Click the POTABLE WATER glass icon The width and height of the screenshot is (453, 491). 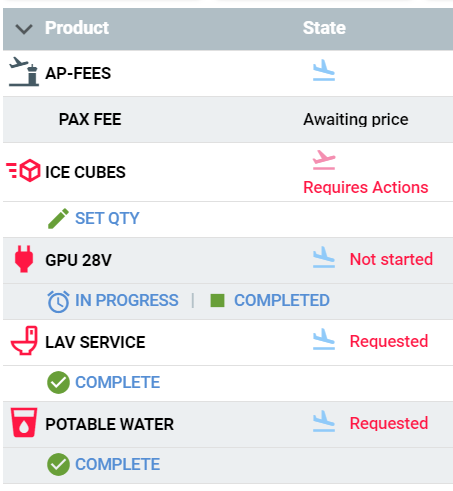tap(24, 422)
